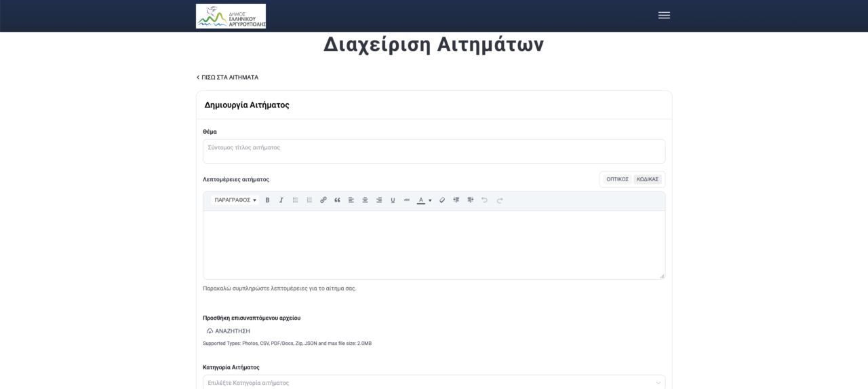Insert a bulleted list
This screenshot has width=868, height=389.
click(296, 200)
